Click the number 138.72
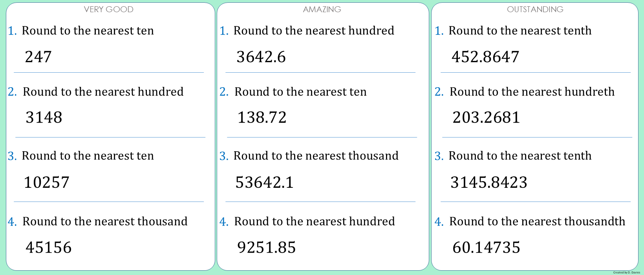This screenshot has width=644, height=275. click(262, 117)
